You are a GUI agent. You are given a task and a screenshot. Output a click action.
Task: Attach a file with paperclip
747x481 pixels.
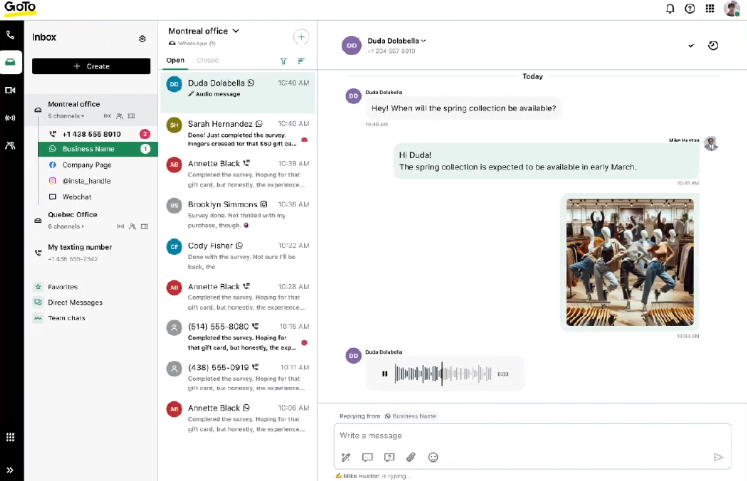pos(411,458)
